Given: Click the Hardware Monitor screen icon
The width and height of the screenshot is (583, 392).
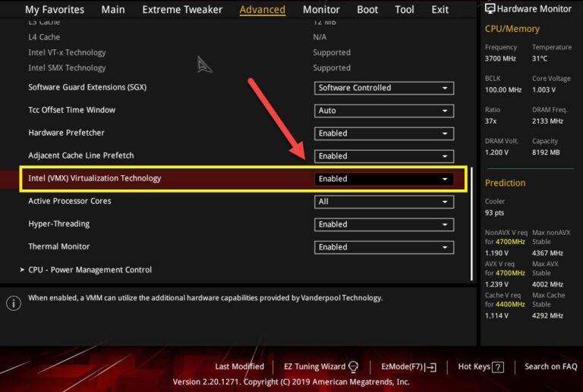Looking at the screenshot, I should click(490, 9).
